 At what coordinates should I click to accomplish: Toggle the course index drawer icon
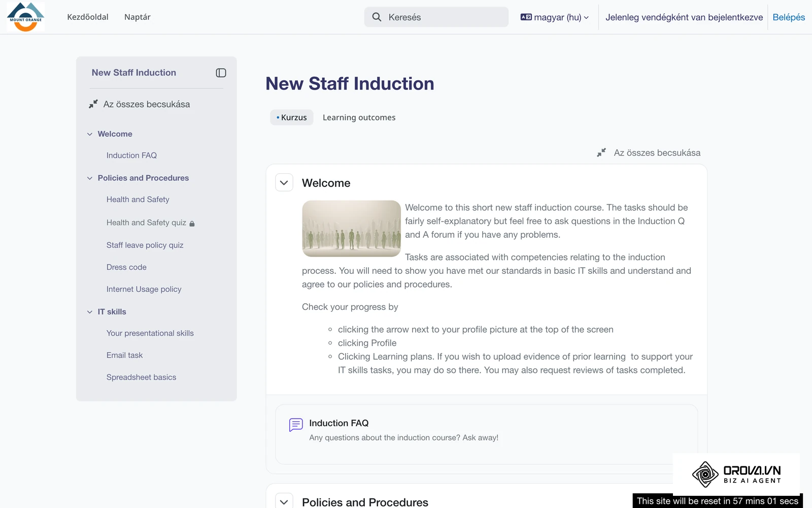pos(221,73)
